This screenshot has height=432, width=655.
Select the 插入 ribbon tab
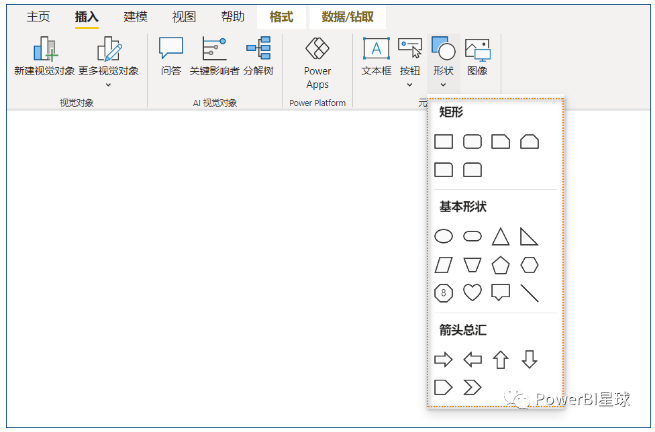coord(86,17)
